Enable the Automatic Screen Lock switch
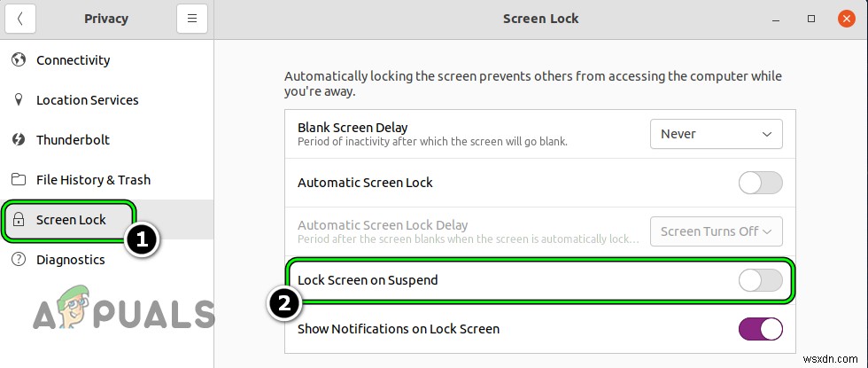868x368 pixels. coord(760,183)
